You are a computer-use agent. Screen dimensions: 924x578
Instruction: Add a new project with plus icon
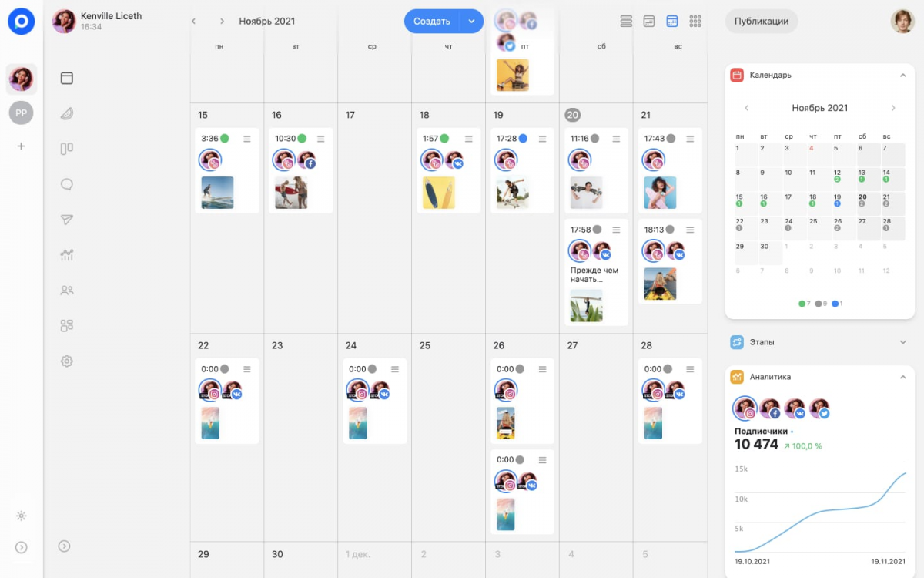22,146
